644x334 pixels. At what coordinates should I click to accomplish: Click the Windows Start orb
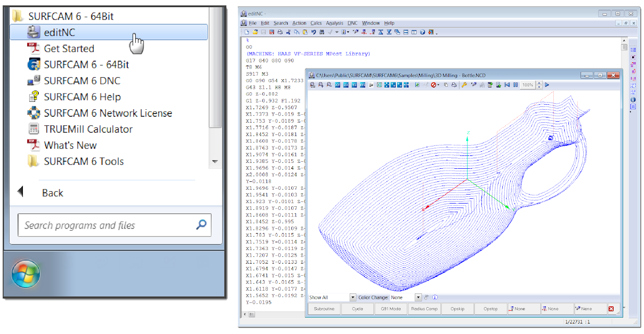[26, 274]
